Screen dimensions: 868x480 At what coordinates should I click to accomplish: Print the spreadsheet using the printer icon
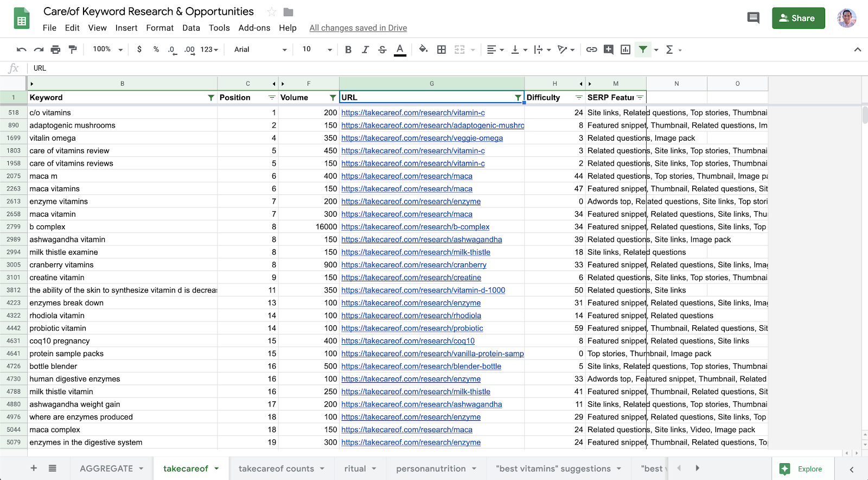click(x=55, y=49)
